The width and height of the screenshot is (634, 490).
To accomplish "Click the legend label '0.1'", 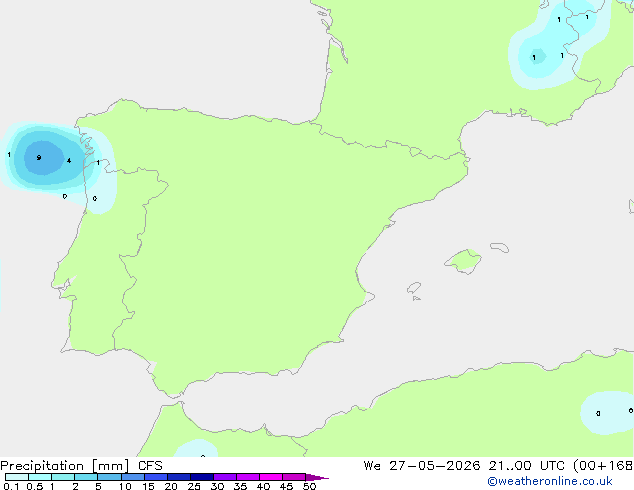I will coord(11,486).
